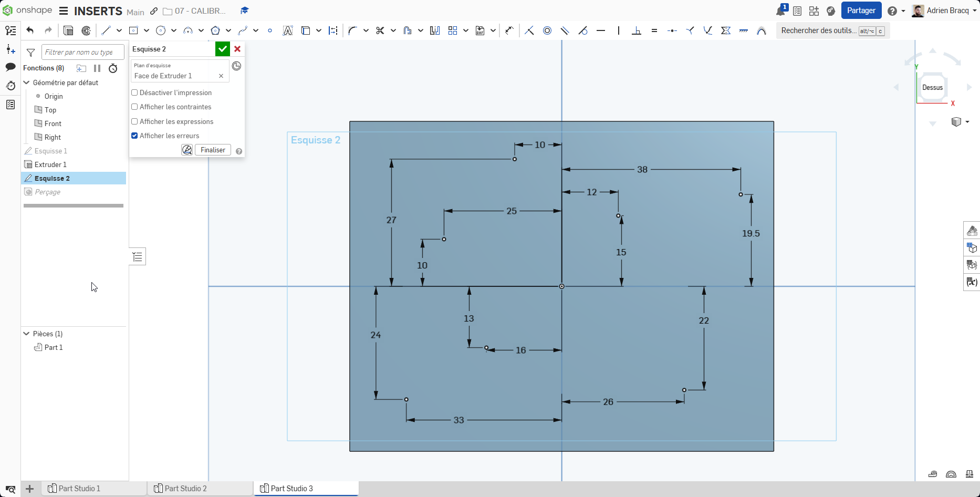
Task: Select the Sketch fillet tool
Action: point(352,30)
